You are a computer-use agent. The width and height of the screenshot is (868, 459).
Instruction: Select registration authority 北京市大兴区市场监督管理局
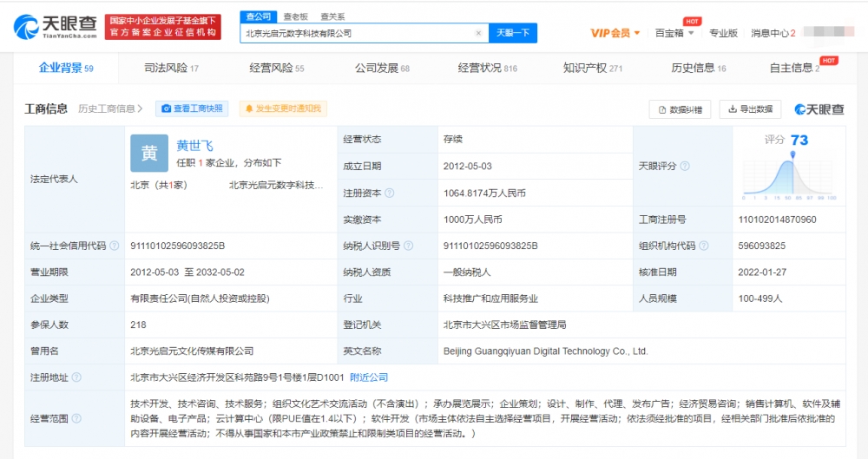point(504,325)
